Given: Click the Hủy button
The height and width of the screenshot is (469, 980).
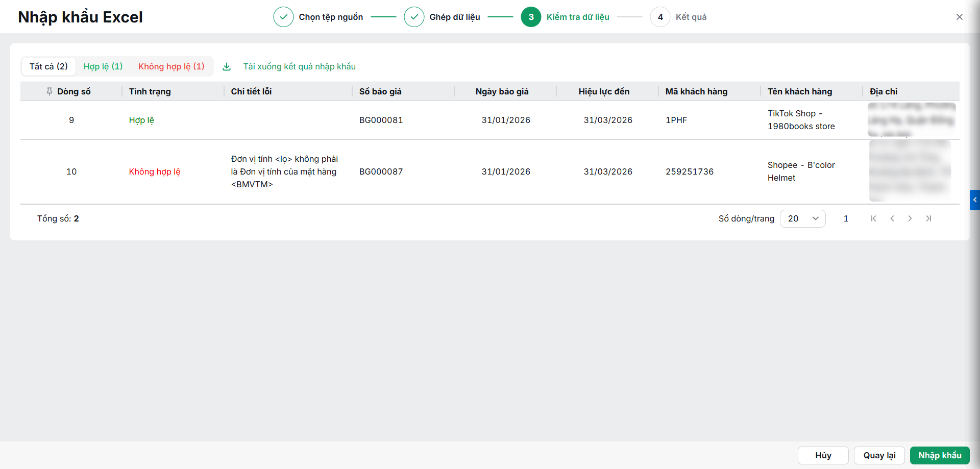Looking at the screenshot, I should (823, 455).
